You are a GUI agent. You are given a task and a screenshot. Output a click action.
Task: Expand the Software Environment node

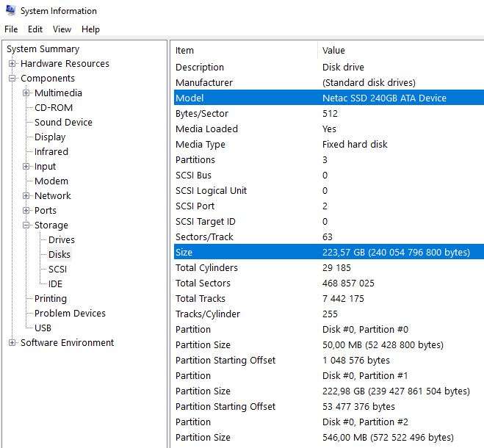[12, 343]
